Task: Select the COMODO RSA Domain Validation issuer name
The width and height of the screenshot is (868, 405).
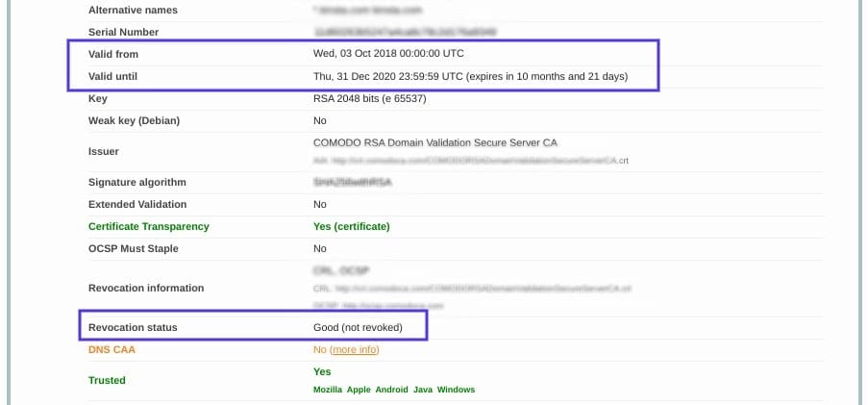Action: 434,142
